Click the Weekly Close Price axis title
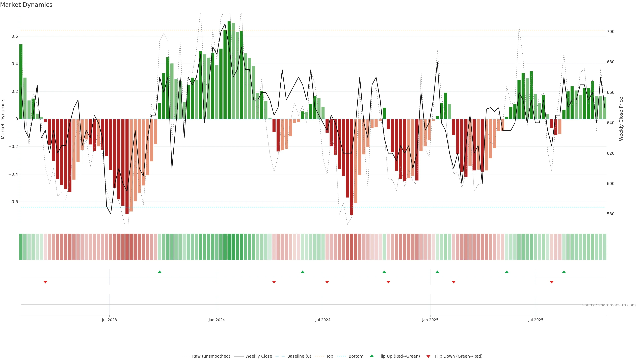The width and height of the screenshot is (644, 362). 621,119
